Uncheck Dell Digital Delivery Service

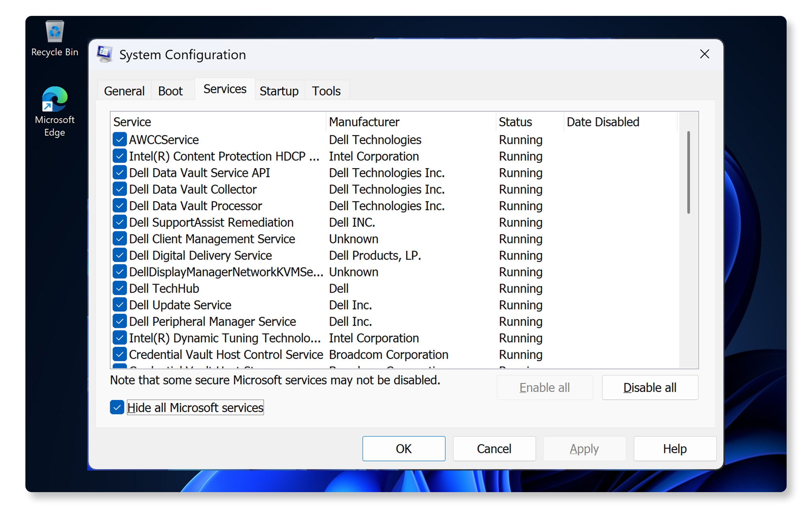pyautogui.click(x=120, y=255)
